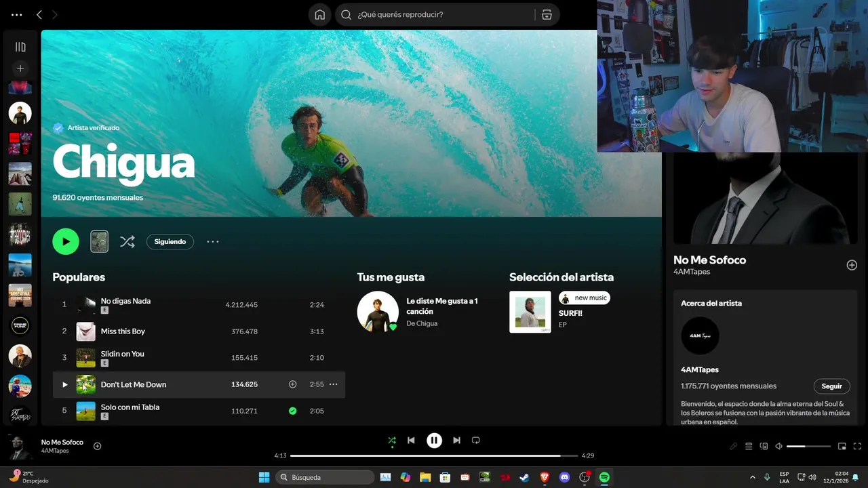This screenshot has height=488, width=868.
Task: Toggle repeat mode in player bar
Action: [475, 441]
